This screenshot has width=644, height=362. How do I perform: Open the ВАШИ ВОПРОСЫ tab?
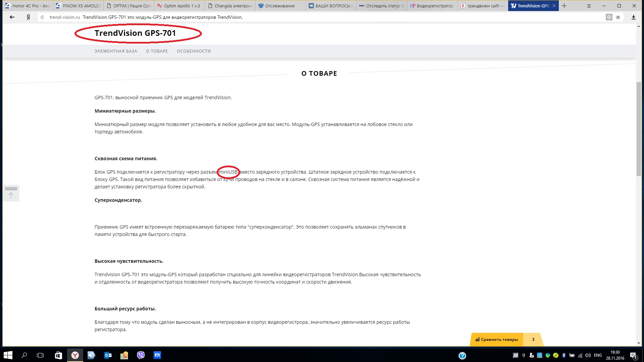point(332,6)
